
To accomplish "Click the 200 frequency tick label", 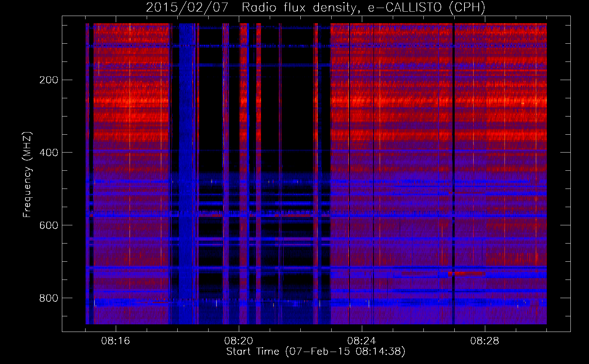I will [x=49, y=80].
